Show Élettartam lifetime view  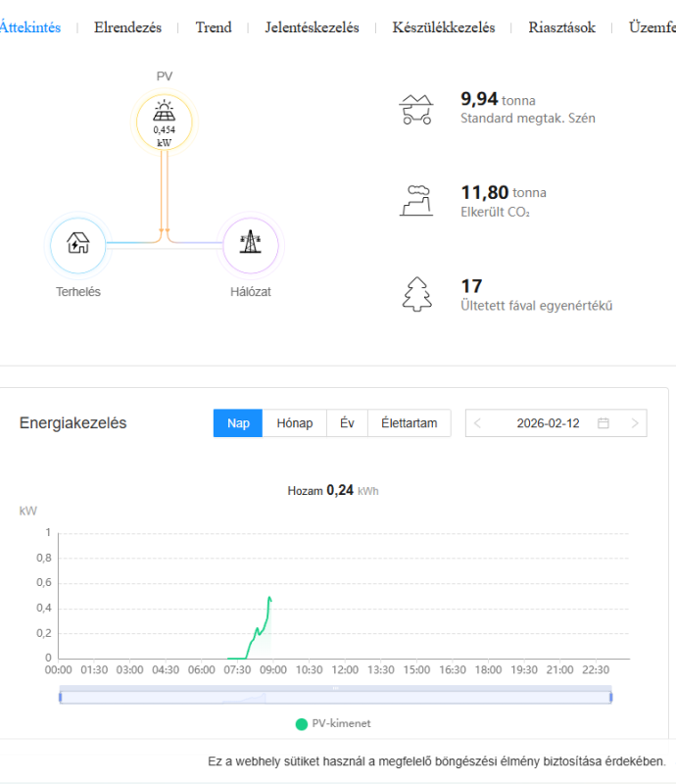point(409,423)
